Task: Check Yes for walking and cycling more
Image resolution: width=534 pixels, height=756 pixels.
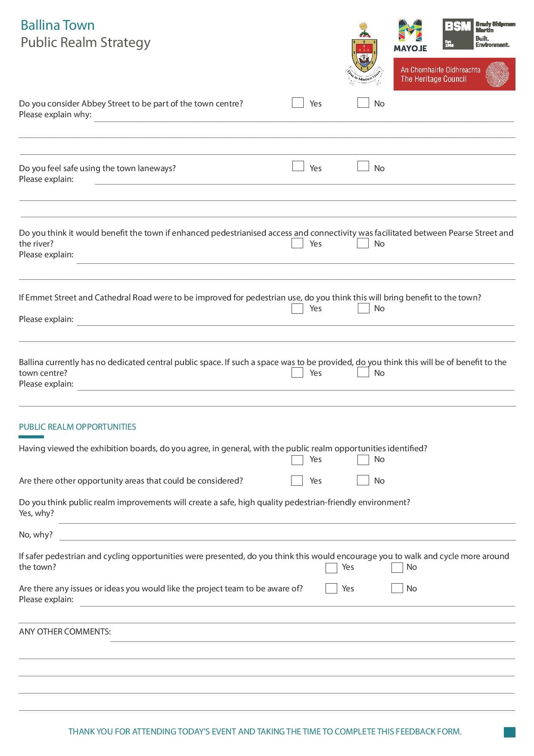Action: (x=331, y=568)
